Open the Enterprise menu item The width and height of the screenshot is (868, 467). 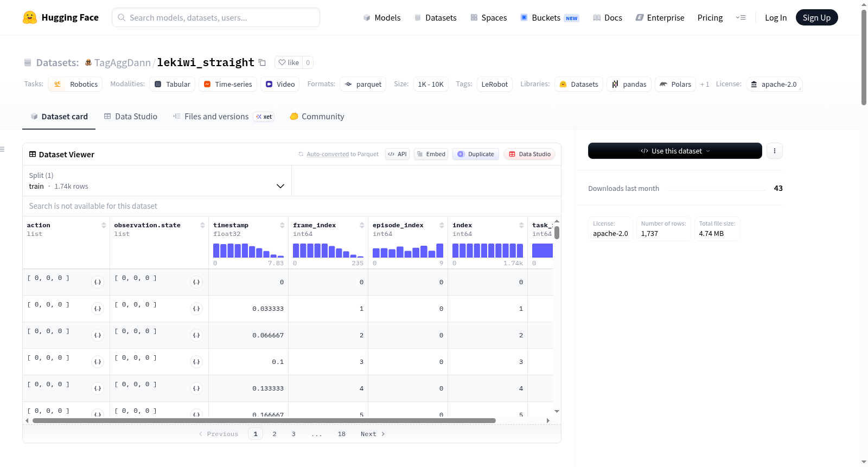[x=660, y=17]
